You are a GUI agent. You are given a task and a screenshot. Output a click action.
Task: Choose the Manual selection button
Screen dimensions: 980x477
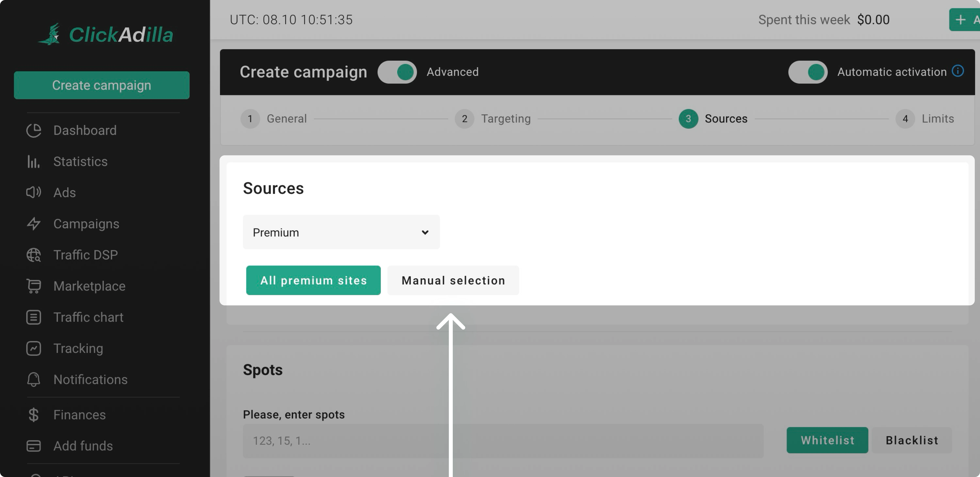(453, 280)
